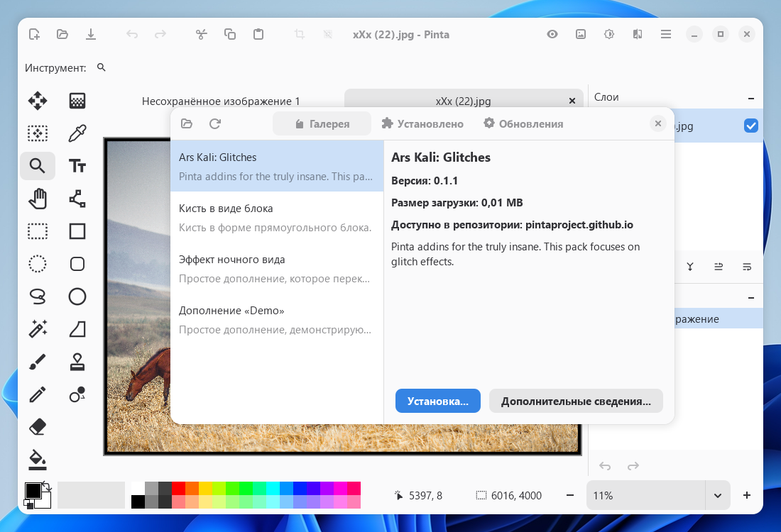
Task: Select the Color Picker eyedropper tool
Action: pyautogui.click(x=77, y=133)
